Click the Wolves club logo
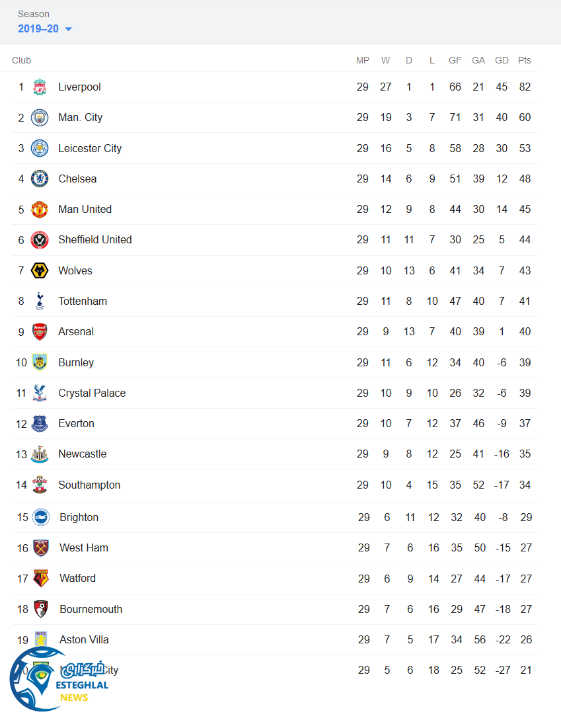The width and height of the screenshot is (561, 728). point(40,270)
